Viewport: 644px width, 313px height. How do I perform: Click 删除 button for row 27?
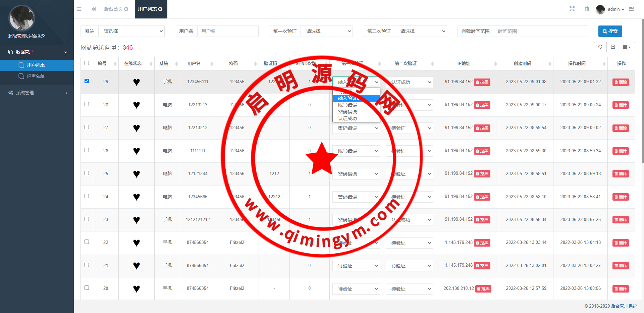pos(620,128)
